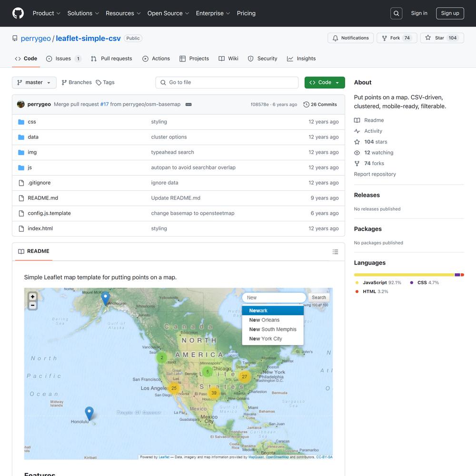The width and height of the screenshot is (476, 476).
Task: Open 26 Commits history
Action: pyautogui.click(x=320, y=104)
